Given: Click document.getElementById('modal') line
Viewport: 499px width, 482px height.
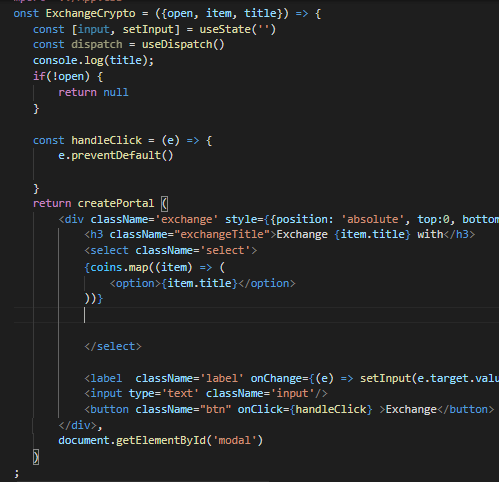Looking at the screenshot, I should click(x=161, y=441).
